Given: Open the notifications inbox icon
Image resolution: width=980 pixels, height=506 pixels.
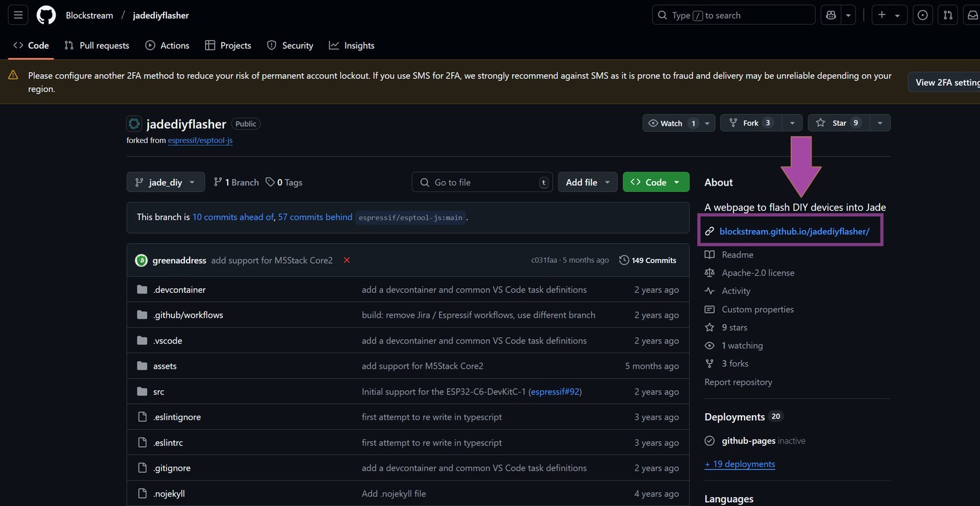Looking at the screenshot, I should pos(972,15).
